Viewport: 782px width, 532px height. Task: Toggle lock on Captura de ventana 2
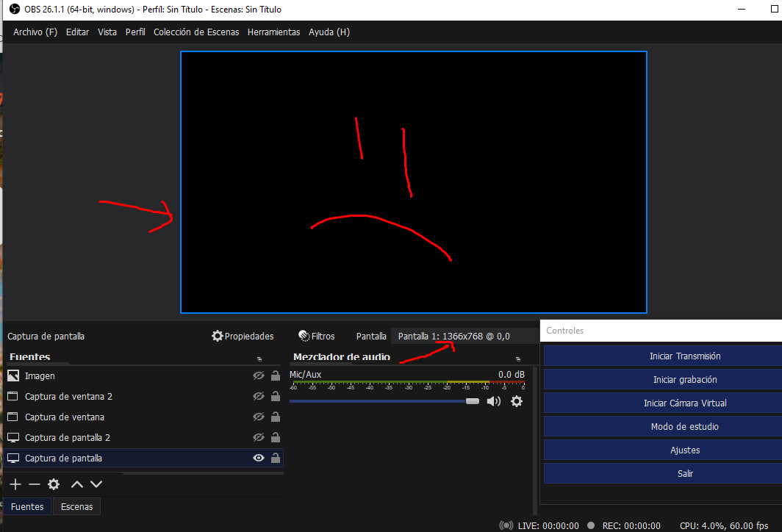[276, 396]
